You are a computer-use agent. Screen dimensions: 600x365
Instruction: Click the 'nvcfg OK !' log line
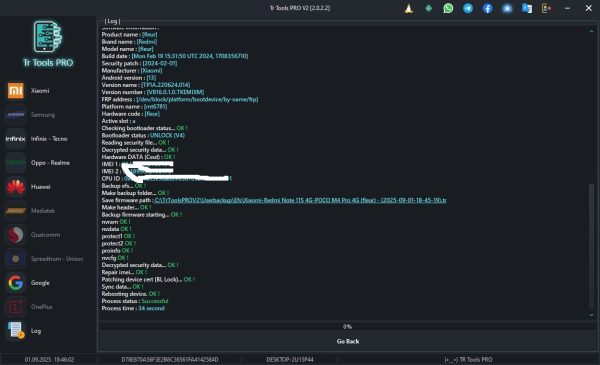click(x=115, y=258)
